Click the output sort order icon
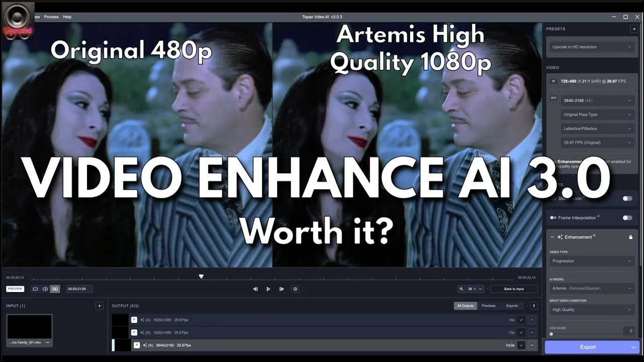The width and height of the screenshot is (644, 362). click(534, 306)
